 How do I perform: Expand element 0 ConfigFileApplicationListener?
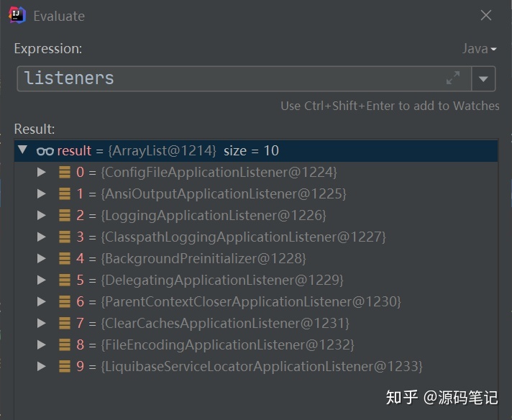(x=42, y=172)
